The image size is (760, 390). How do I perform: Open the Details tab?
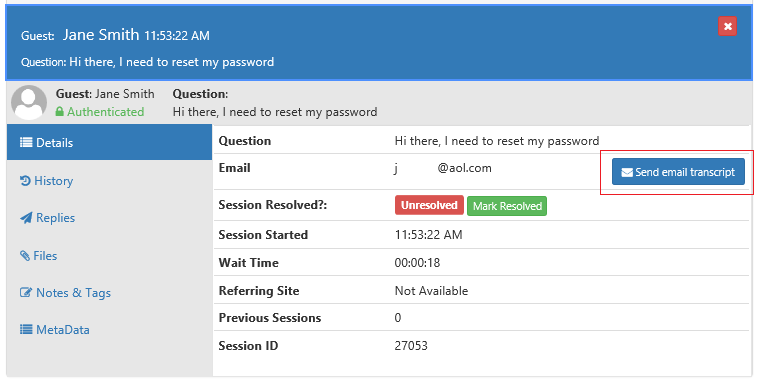(x=110, y=142)
